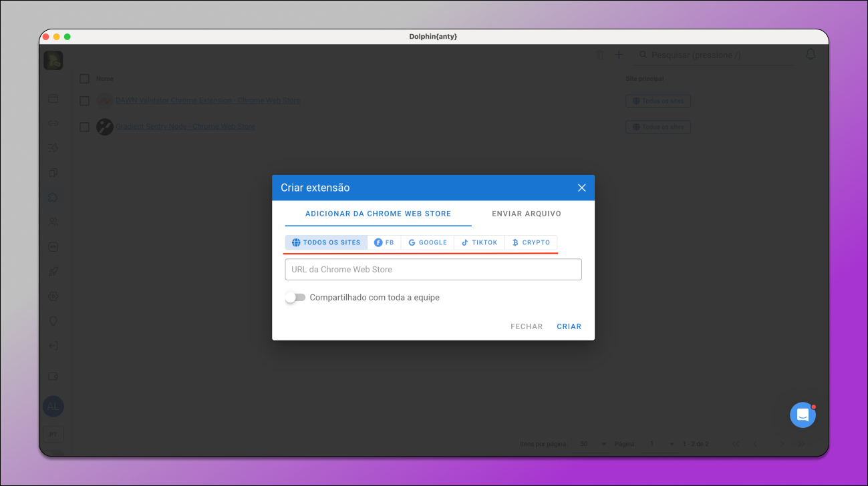Open the PT language selector
868x486 pixels.
click(x=53, y=434)
